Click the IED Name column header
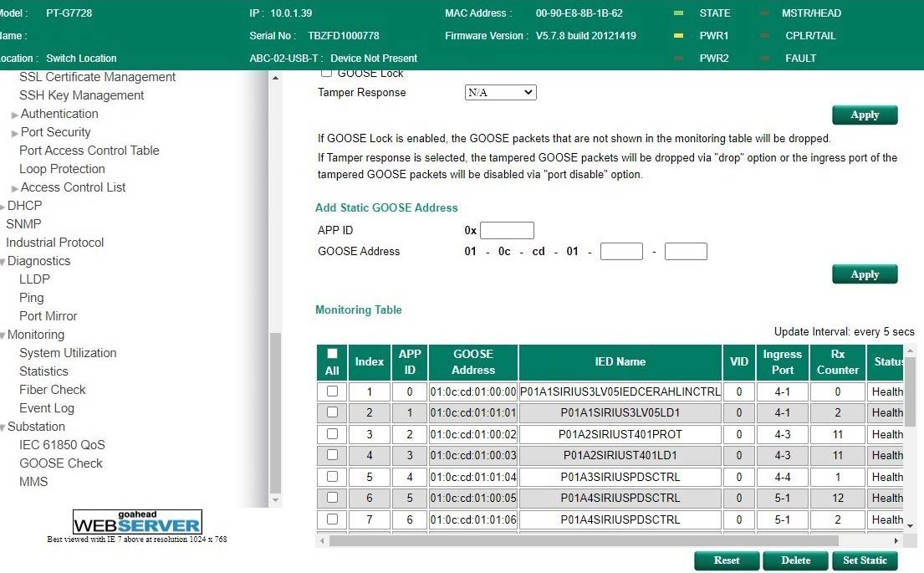Image resolution: width=924 pixels, height=573 pixels. tap(620, 362)
